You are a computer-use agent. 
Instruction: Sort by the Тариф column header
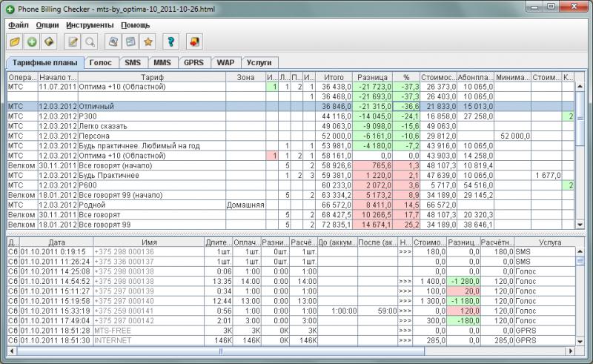[152, 77]
